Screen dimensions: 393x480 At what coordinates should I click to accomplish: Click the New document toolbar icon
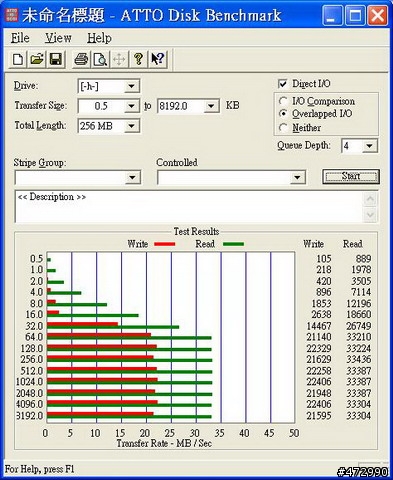point(18,60)
